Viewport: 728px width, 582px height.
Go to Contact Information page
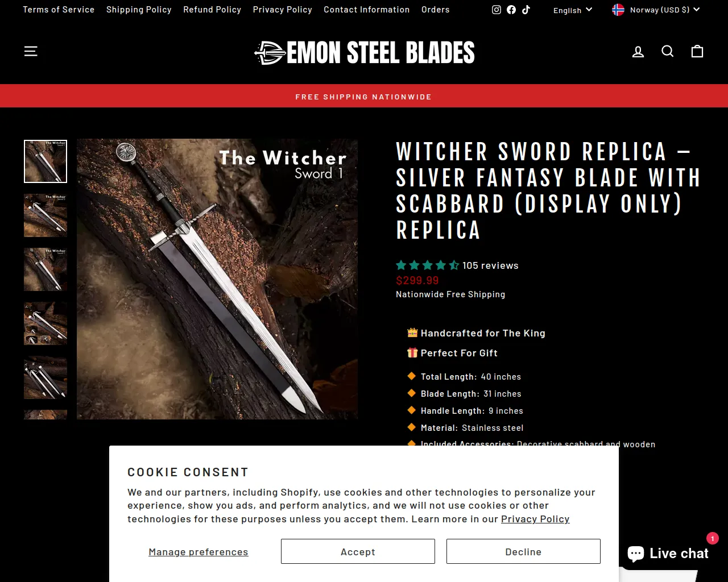pos(367,10)
